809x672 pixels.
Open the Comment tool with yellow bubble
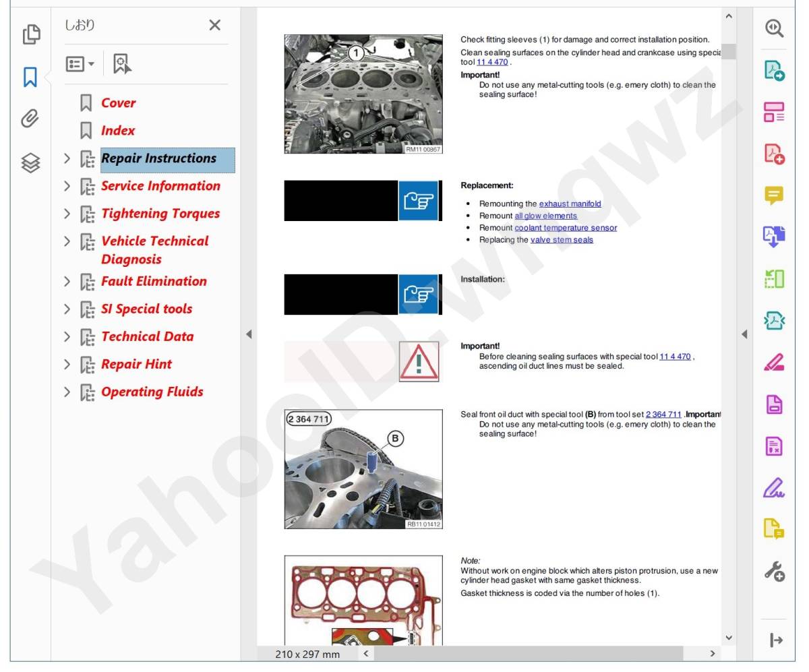point(774,195)
